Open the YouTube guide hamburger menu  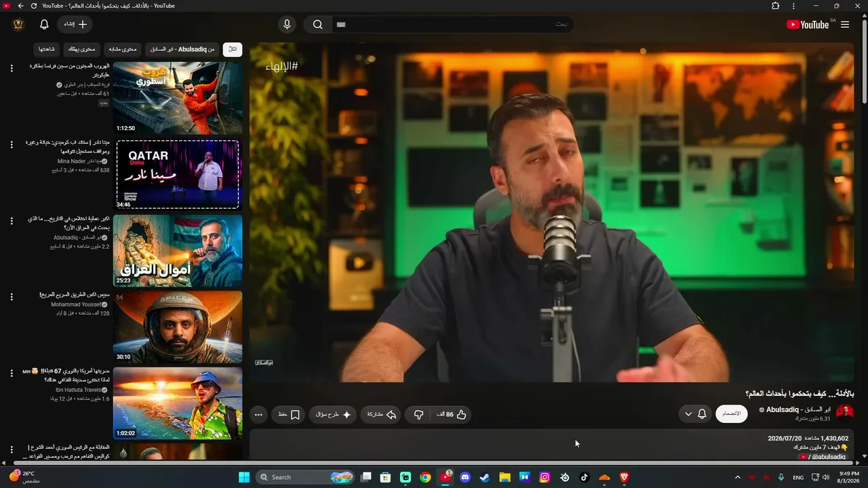pyautogui.click(x=845, y=24)
